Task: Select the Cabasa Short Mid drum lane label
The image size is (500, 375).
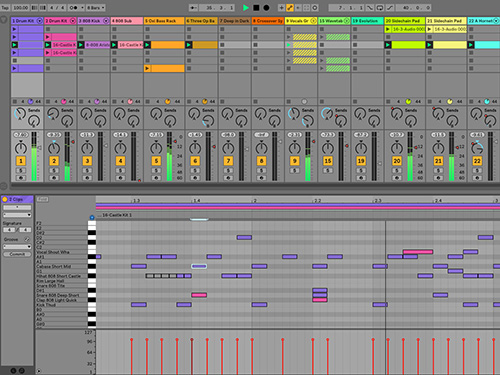Action: pos(53,266)
